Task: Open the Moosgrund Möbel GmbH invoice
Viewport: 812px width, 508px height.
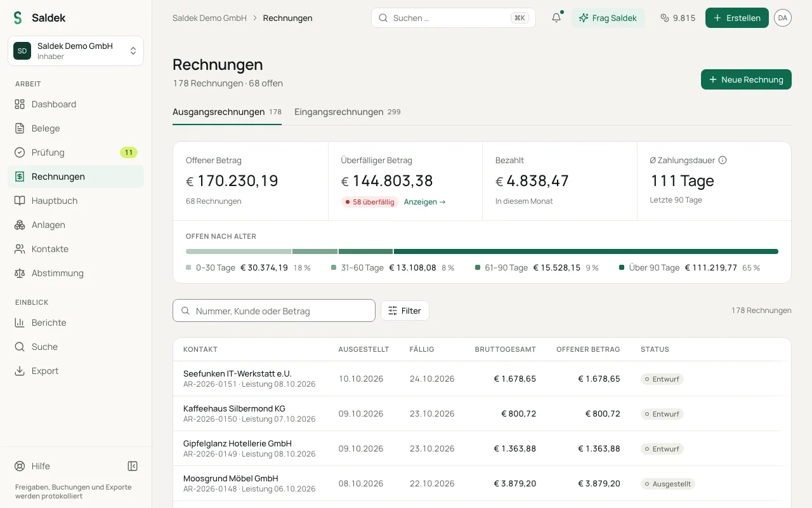Action: point(482,483)
